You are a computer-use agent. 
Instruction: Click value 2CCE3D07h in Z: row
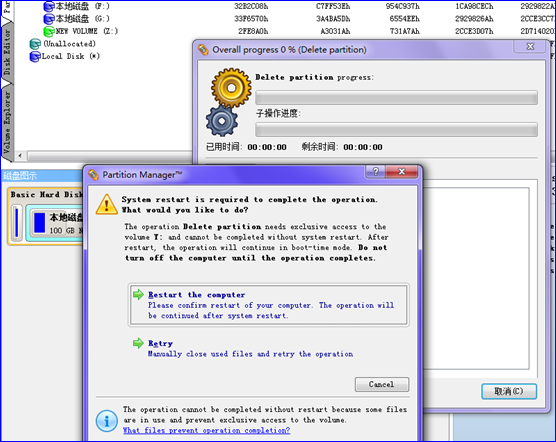(474, 31)
